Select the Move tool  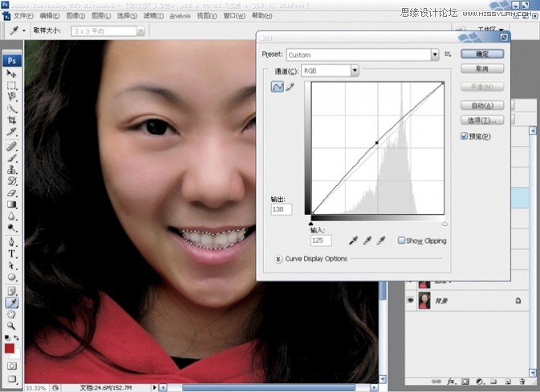click(11, 73)
